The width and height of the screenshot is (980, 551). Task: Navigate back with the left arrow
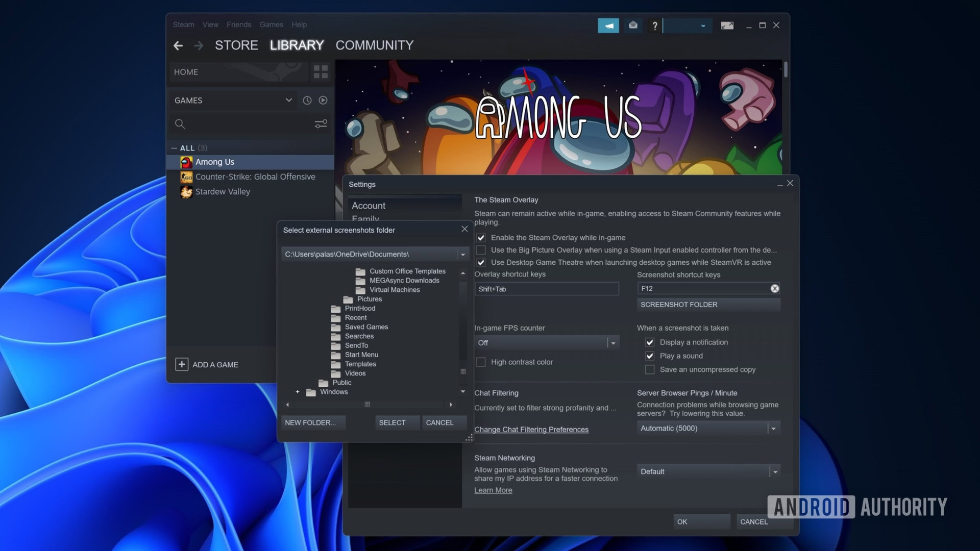(178, 45)
